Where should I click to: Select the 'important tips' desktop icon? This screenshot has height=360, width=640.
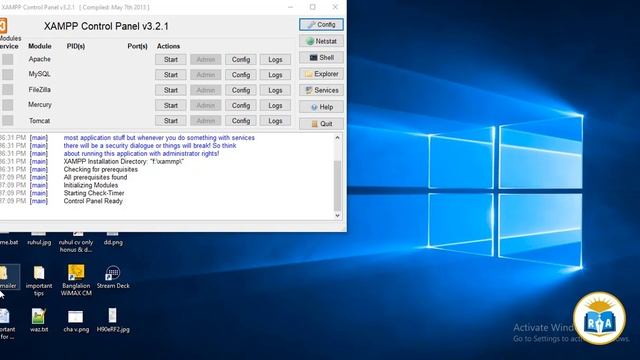pyautogui.click(x=39, y=281)
